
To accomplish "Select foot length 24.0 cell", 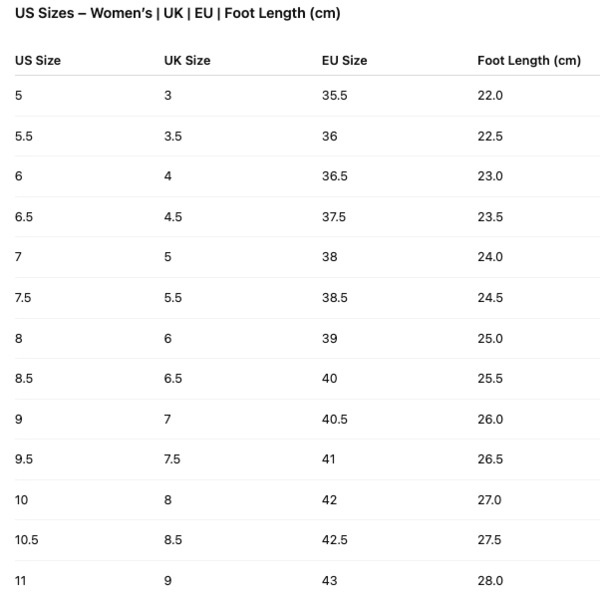I will pyautogui.click(x=490, y=257).
